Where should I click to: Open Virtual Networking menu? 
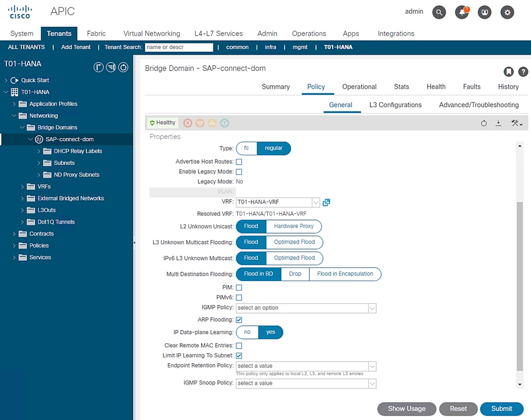151,34
